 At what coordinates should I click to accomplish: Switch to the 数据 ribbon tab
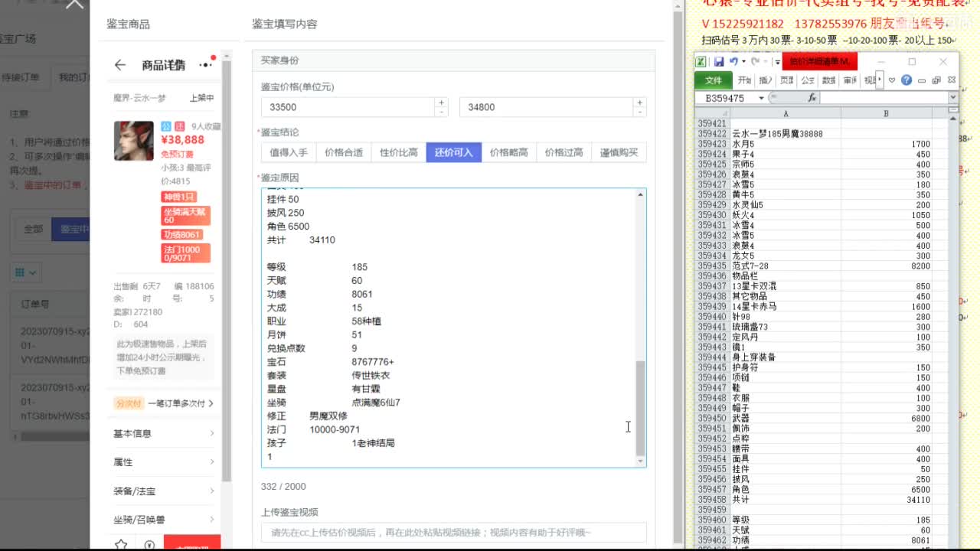tap(828, 80)
